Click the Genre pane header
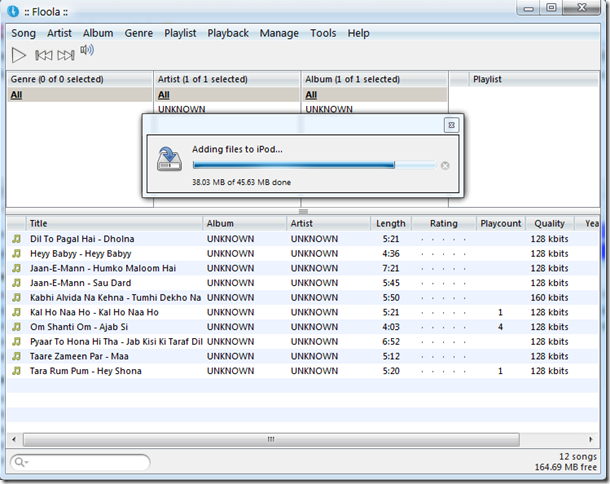 tap(80, 79)
